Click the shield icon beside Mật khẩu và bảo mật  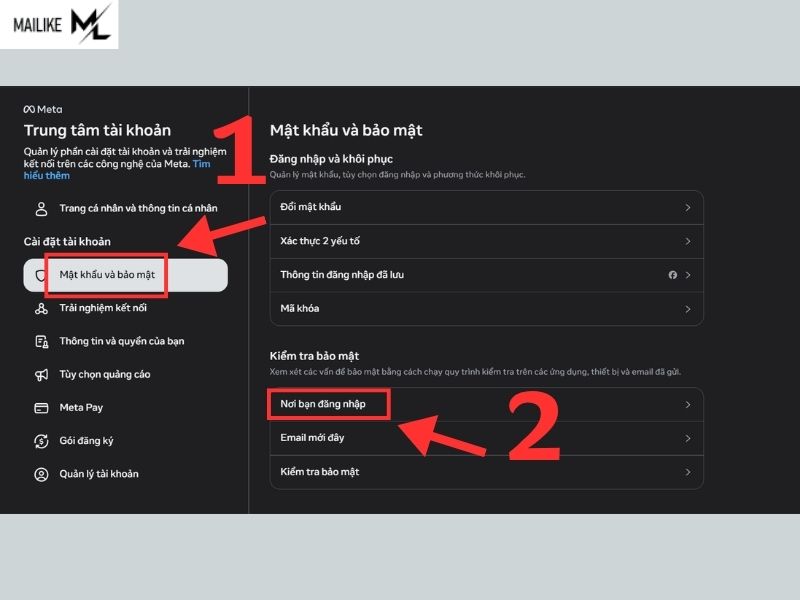click(x=41, y=276)
